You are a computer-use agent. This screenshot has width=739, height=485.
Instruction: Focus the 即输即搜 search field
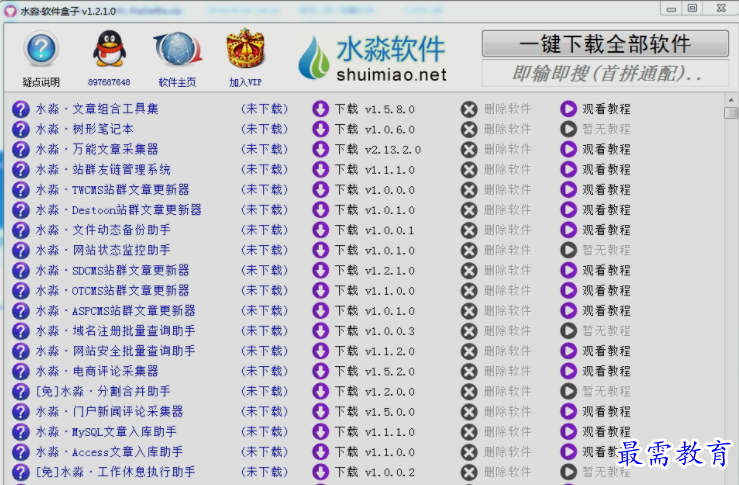tap(605, 74)
